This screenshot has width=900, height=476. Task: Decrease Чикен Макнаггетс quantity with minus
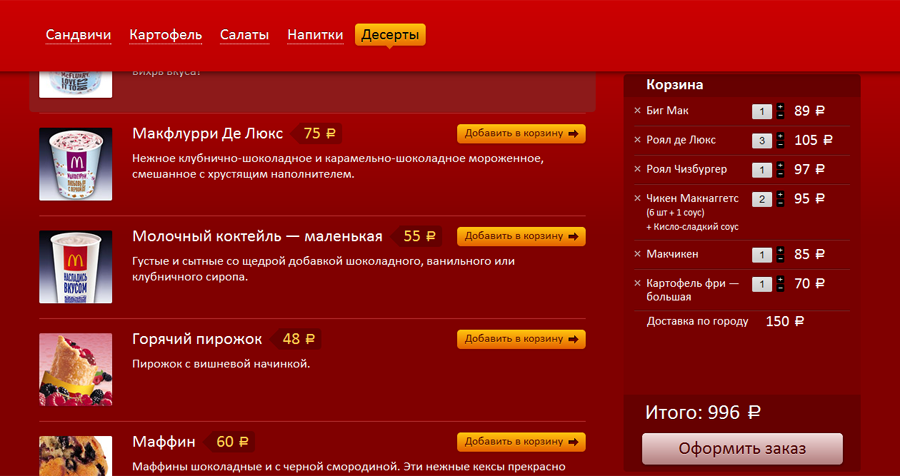click(780, 203)
